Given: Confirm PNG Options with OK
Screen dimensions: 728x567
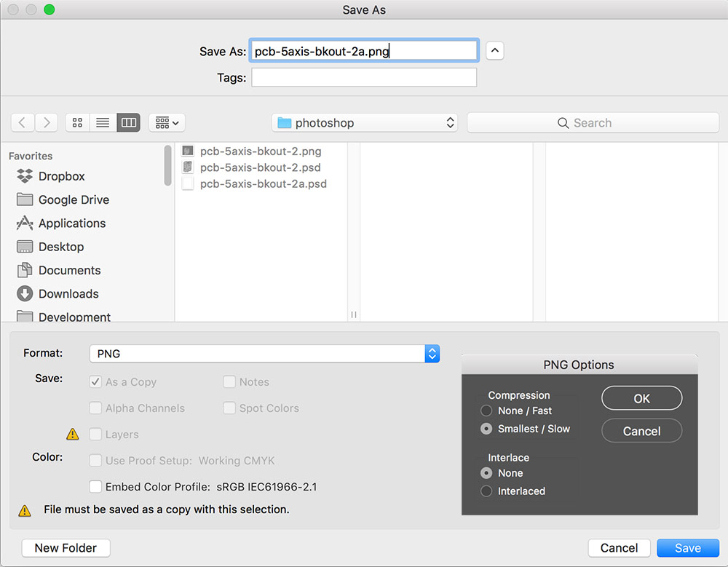Looking at the screenshot, I should coord(641,398).
